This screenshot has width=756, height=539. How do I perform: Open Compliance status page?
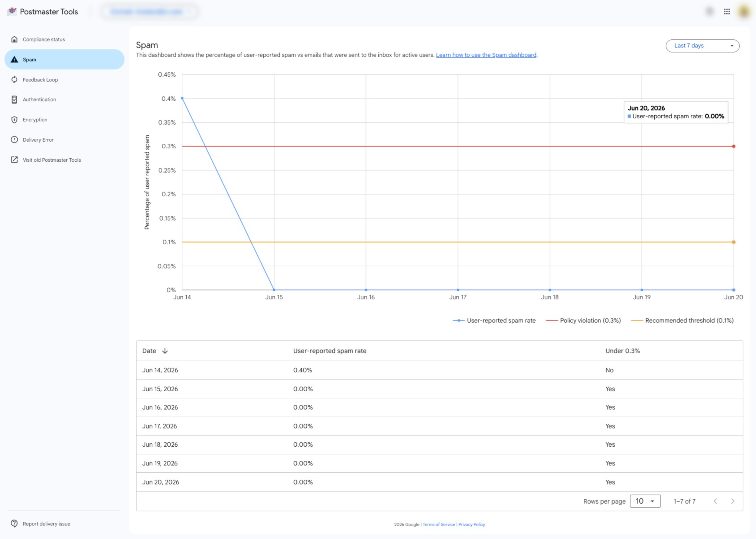pos(64,39)
